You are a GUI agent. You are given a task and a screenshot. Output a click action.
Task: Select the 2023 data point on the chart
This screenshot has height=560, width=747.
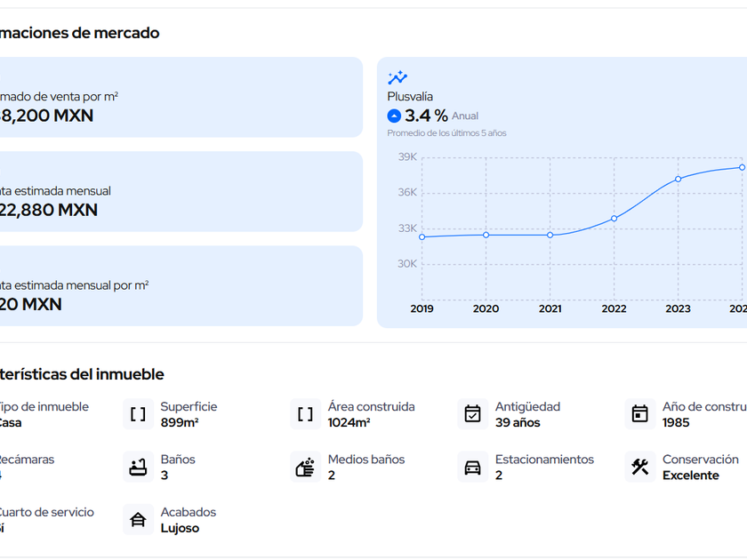[x=678, y=180]
